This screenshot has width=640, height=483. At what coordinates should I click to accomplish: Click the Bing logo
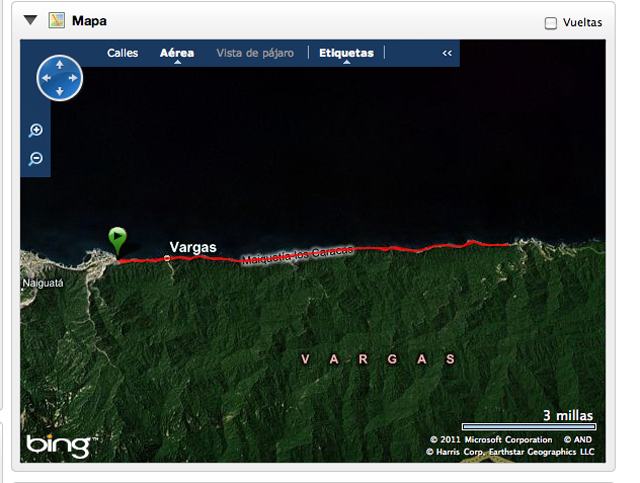61,446
